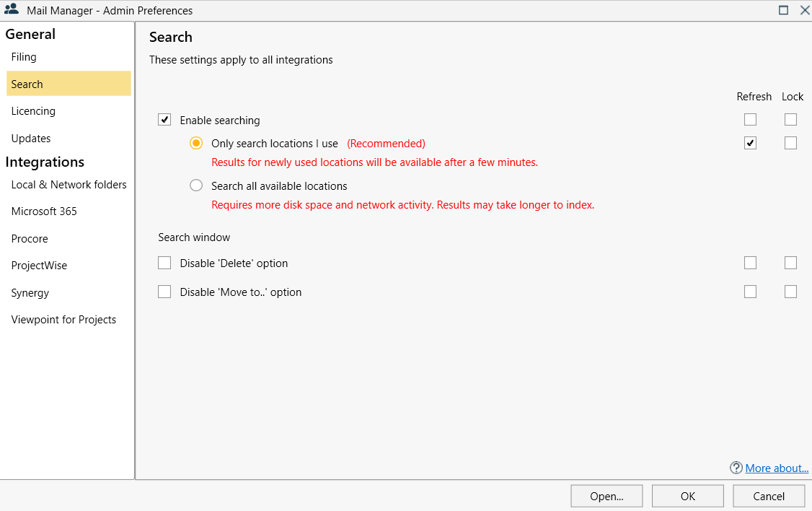Click the Open... button
This screenshot has width=812, height=511.
tap(606, 496)
